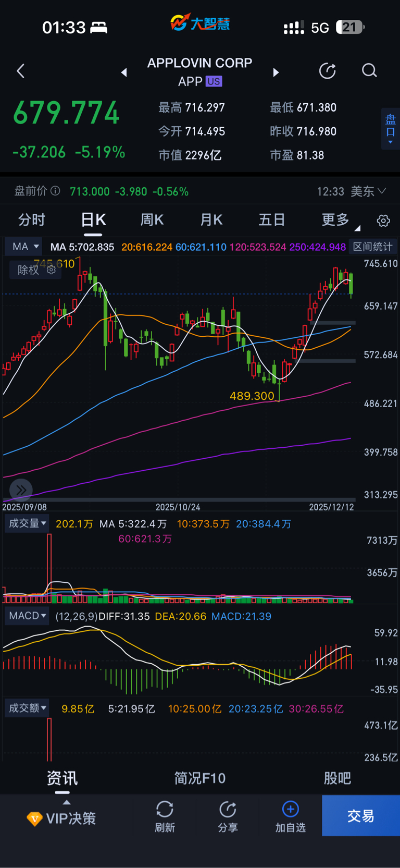Tap the 市值 2296亿 value
400x868 pixels.
tap(203, 155)
